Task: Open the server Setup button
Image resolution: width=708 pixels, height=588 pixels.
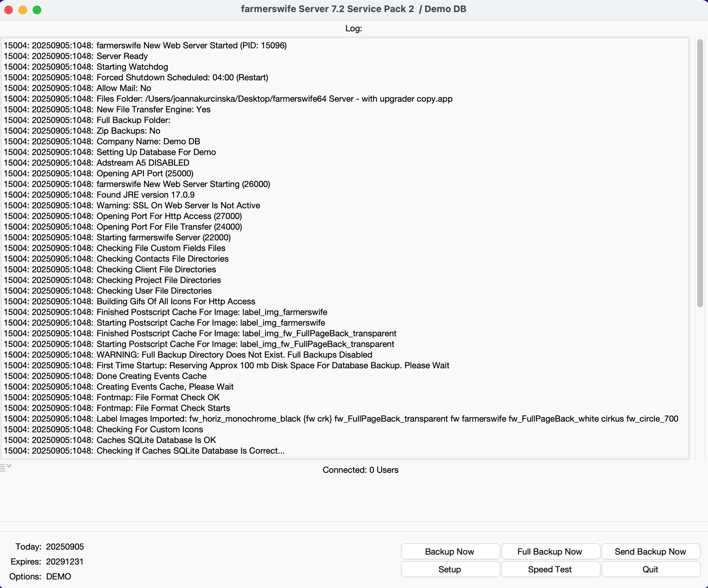Action: (450, 569)
